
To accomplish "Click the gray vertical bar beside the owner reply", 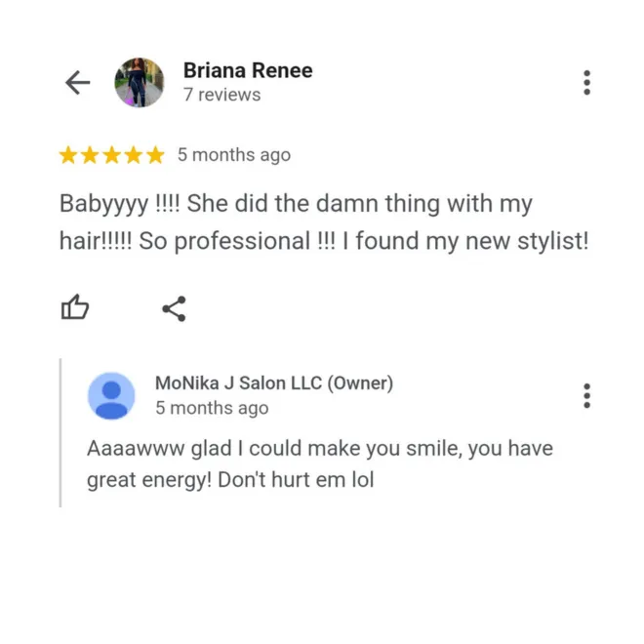I will 60,433.
